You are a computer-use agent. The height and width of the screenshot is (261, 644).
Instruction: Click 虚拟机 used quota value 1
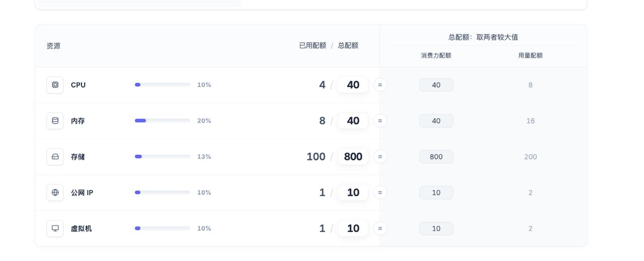click(x=323, y=228)
